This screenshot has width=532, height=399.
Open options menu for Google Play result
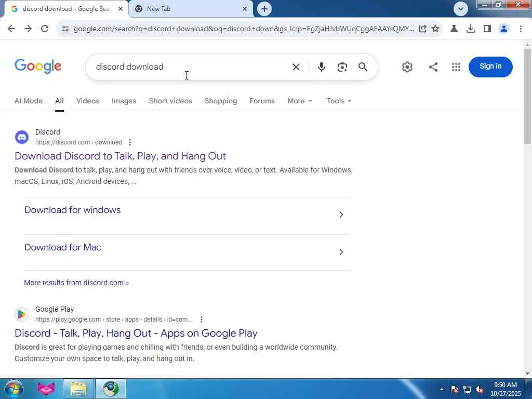click(x=202, y=320)
